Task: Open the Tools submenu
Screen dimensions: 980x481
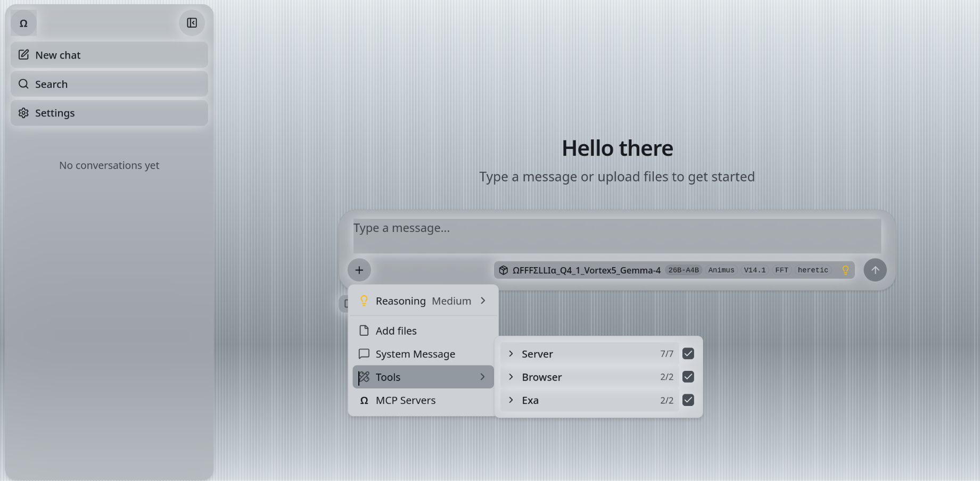Action: [x=423, y=377]
